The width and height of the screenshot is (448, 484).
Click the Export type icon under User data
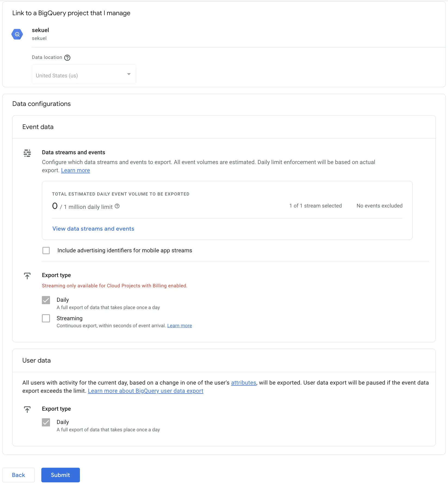27,409
